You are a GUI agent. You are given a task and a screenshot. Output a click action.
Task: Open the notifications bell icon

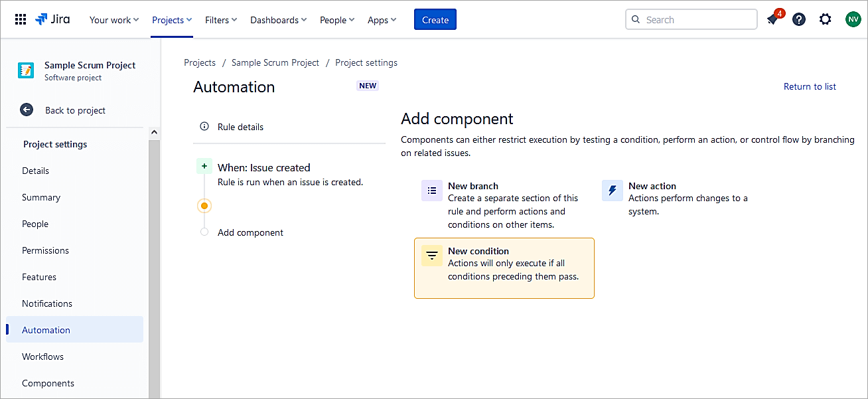(x=772, y=20)
